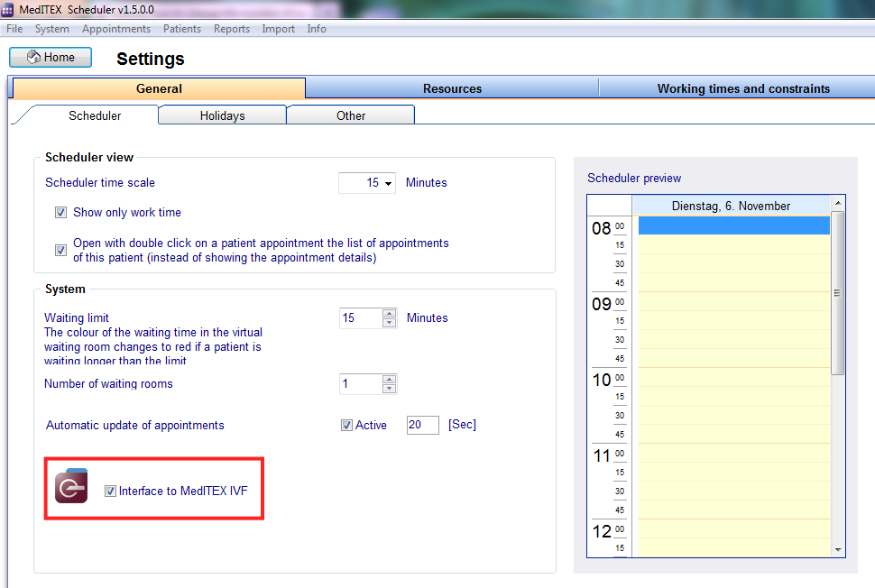Click the update interval seconds field

pyautogui.click(x=422, y=425)
